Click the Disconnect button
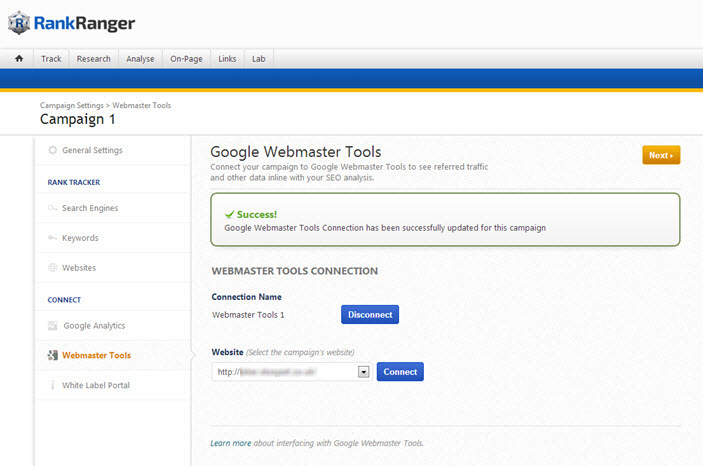Image resolution: width=703 pixels, height=466 pixels. (370, 315)
